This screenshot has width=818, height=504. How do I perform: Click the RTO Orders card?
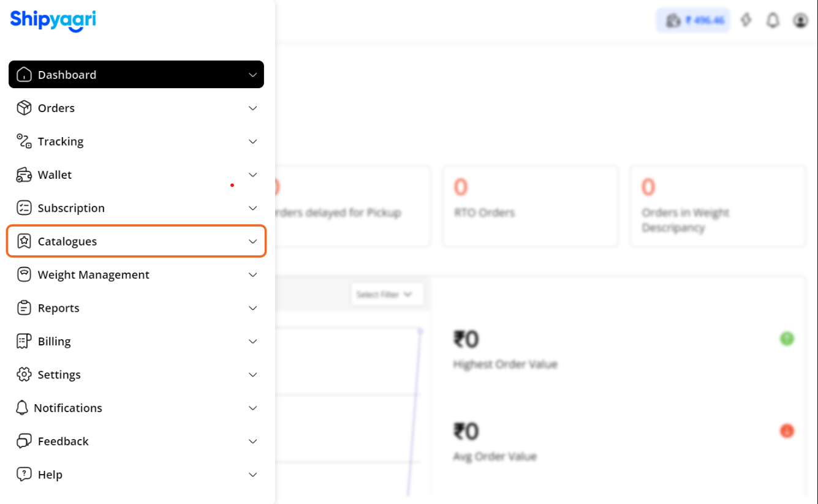[530, 206]
